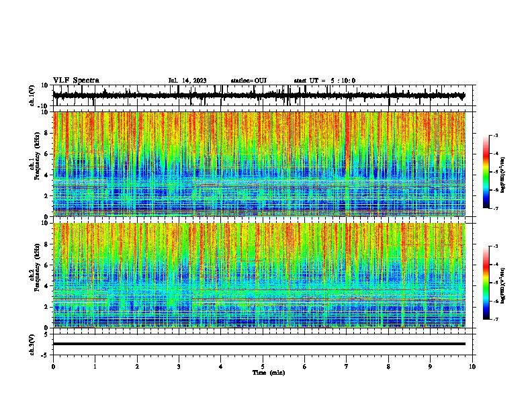Click the "5" tick on ch.3(V) axis
This screenshot has width=532, height=411.
(x=46, y=334)
